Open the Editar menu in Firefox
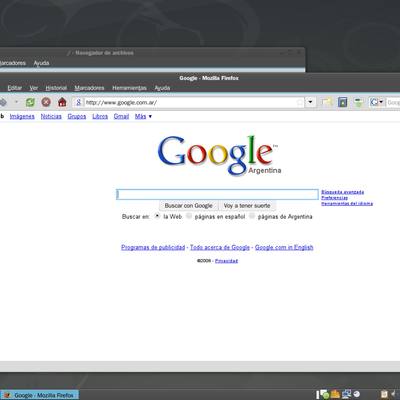 pyautogui.click(x=14, y=88)
